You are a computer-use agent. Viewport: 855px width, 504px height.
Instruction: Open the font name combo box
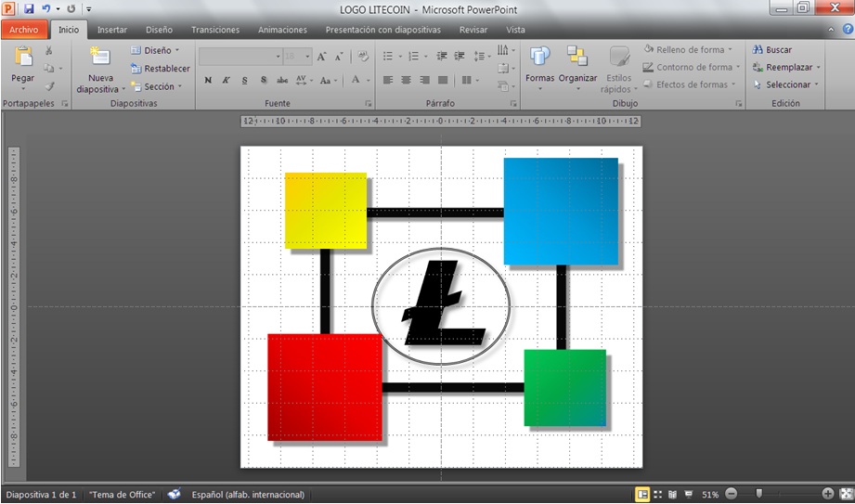(240, 57)
